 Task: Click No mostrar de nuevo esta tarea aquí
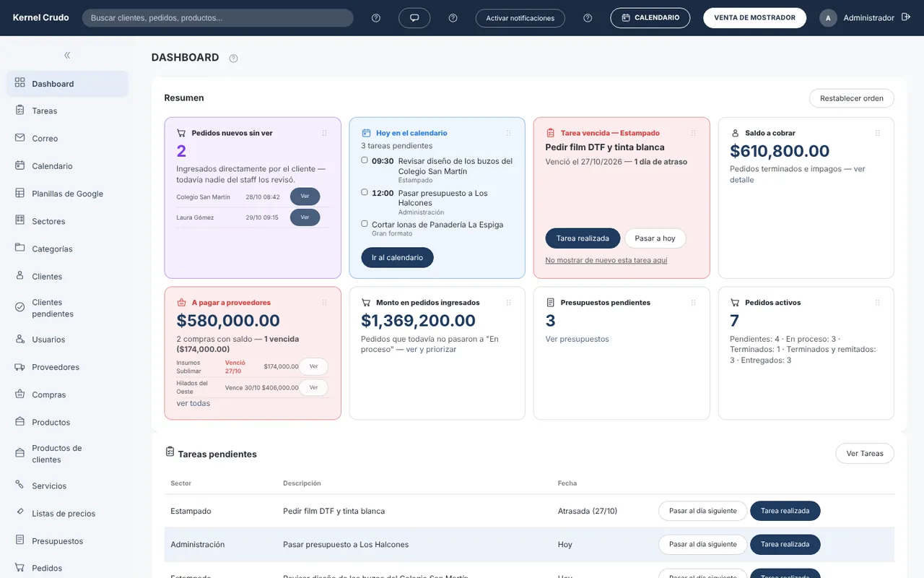(606, 260)
